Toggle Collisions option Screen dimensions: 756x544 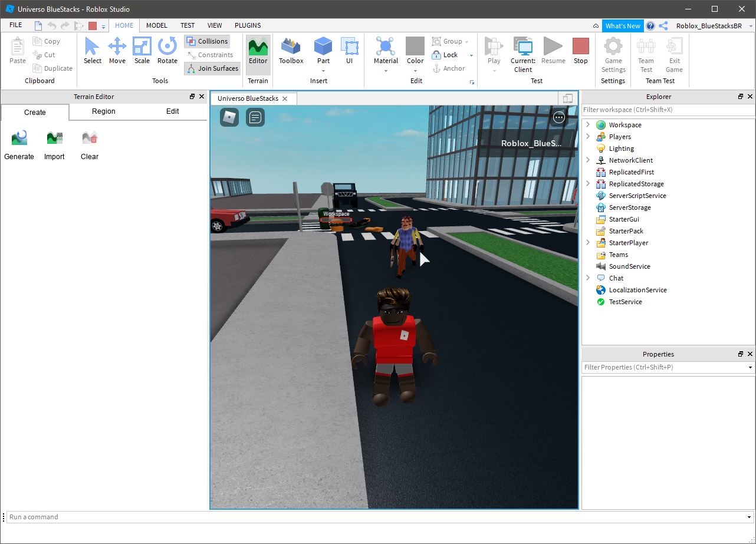click(x=207, y=41)
